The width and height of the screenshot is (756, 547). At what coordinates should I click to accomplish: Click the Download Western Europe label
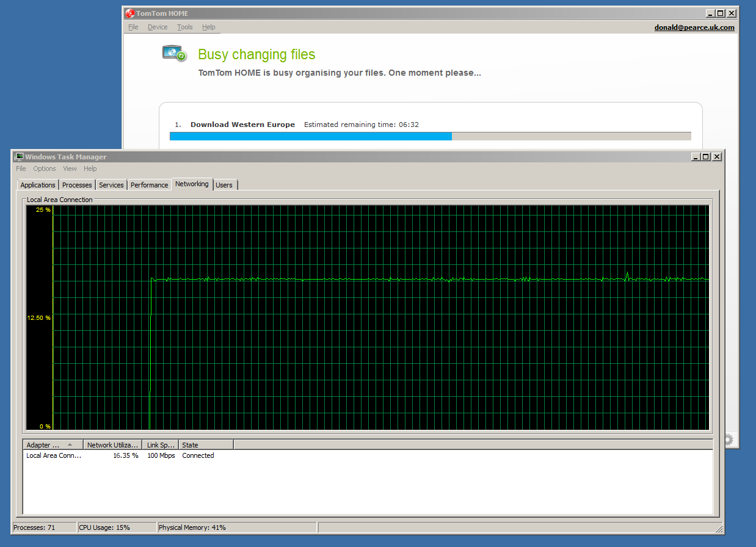(x=242, y=125)
